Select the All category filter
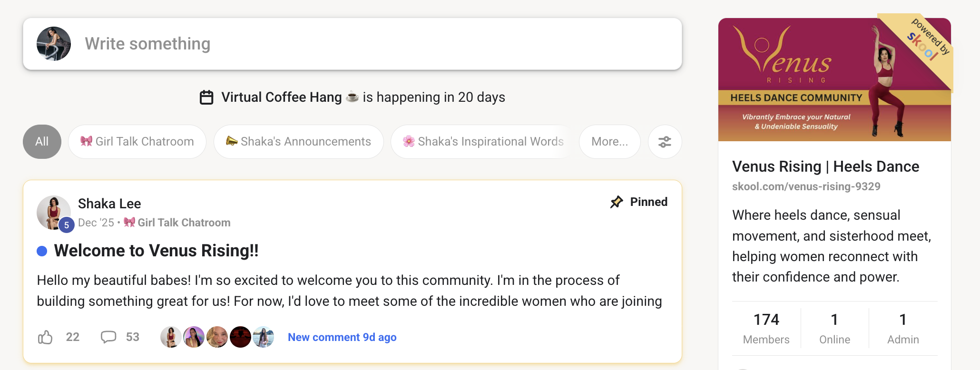 click(42, 142)
